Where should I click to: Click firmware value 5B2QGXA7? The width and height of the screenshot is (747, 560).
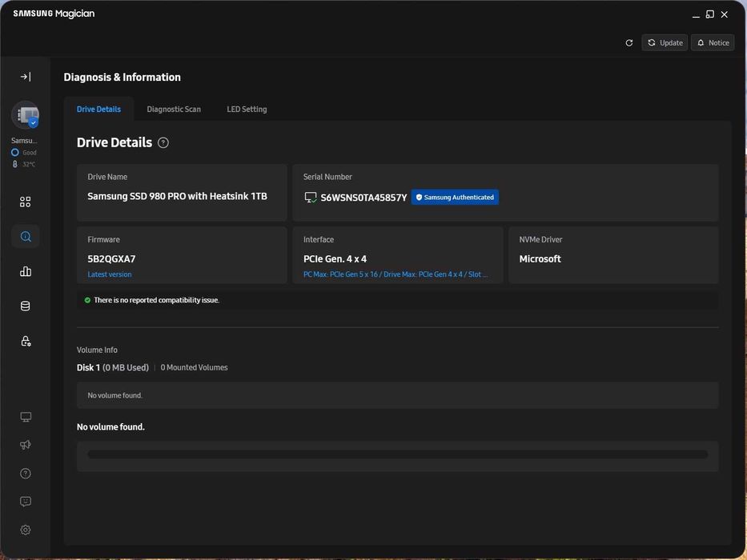click(x=111, y=259)
